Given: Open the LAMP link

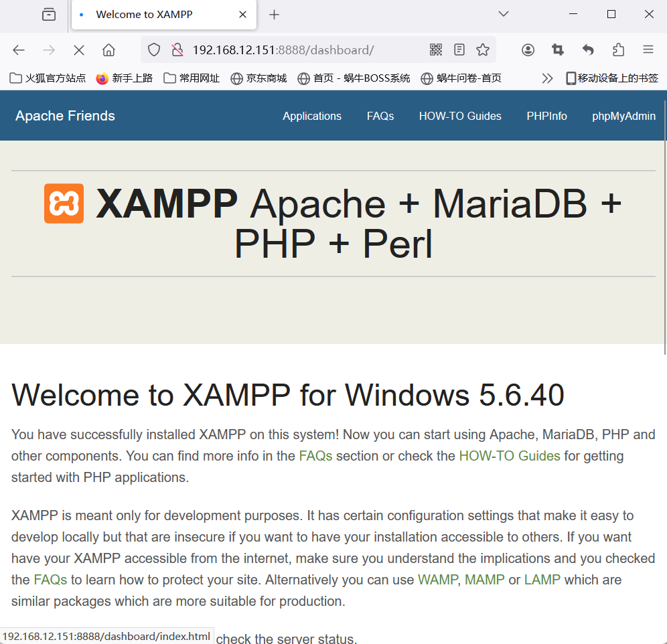Looking at the screenshot, I should [x=542, y=580].
